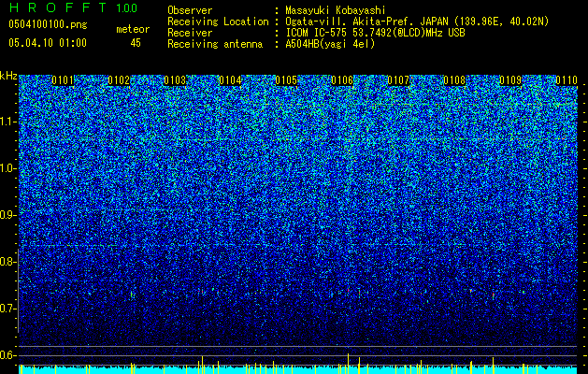Click the 0.7 frequency axis label
Image resolution: width=588 pixels, height=374 pixels.
tap(8, 309)
